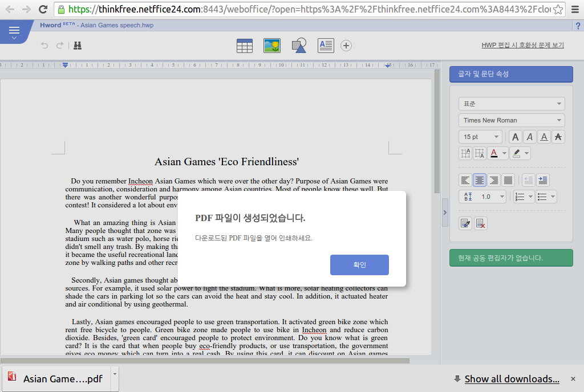
Task: Apply subscript formatting icon
Action: click(x=480, y=153)
